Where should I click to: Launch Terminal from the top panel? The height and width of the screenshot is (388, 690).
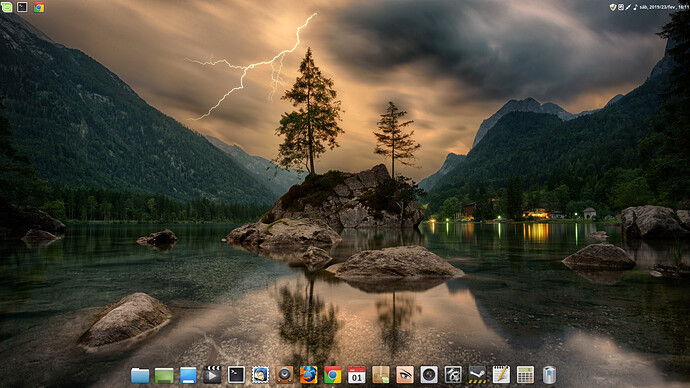(x=22, y=7)
